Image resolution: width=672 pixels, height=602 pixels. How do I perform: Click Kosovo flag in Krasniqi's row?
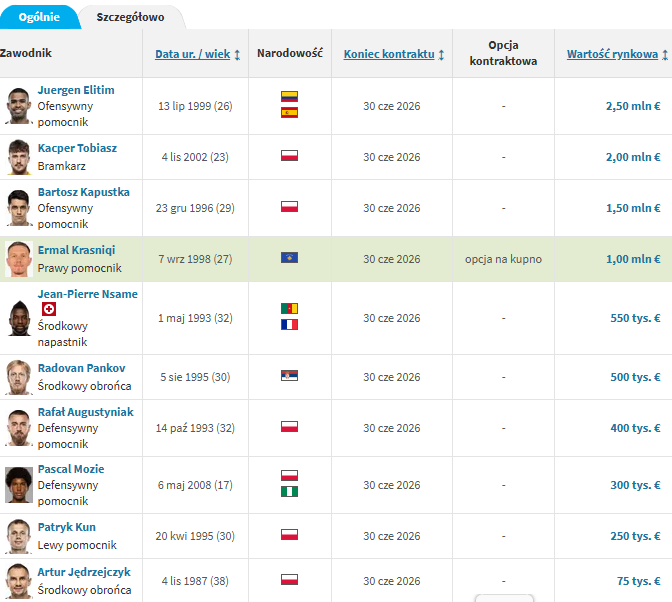point(289,258)
